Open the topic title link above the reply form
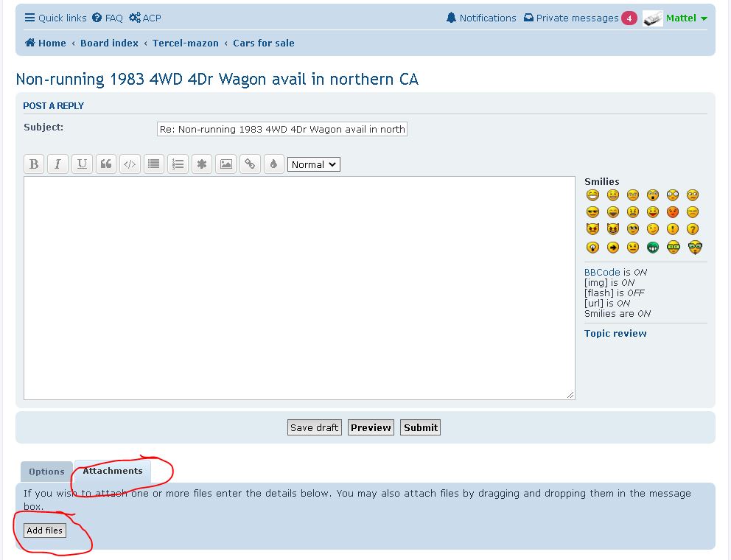The width and height of the screenshot is (731, 560). click(217, 80)
